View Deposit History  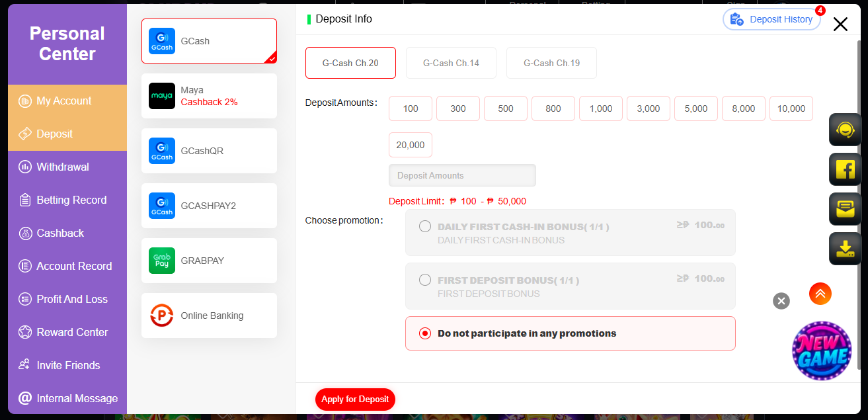(x=771, y=19)
